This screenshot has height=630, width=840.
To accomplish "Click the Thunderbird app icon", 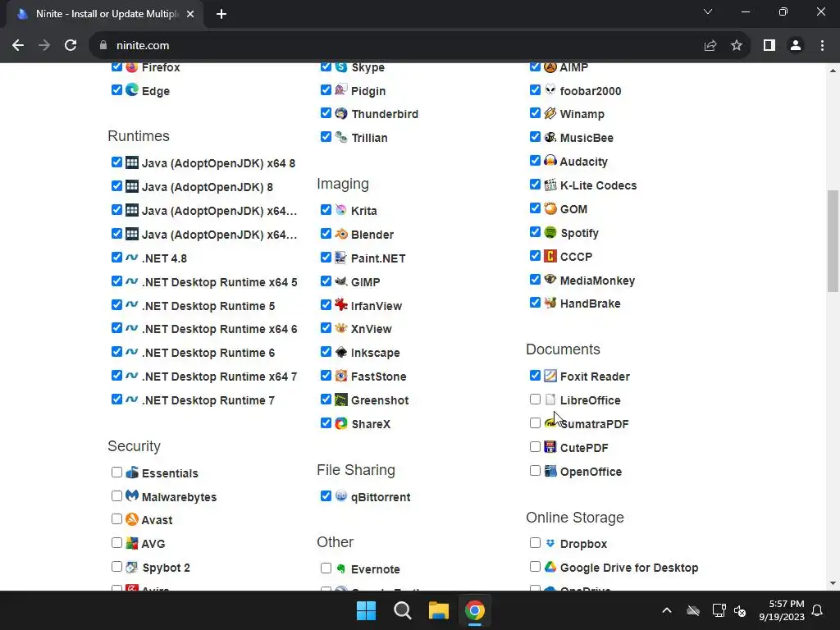I will click(341, 113).
